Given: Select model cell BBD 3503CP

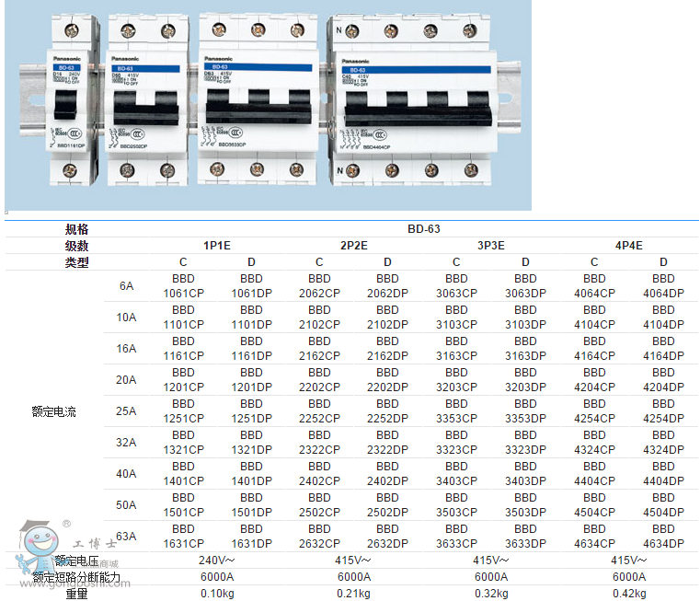Looking at the screenshot, I should (456, 505).
